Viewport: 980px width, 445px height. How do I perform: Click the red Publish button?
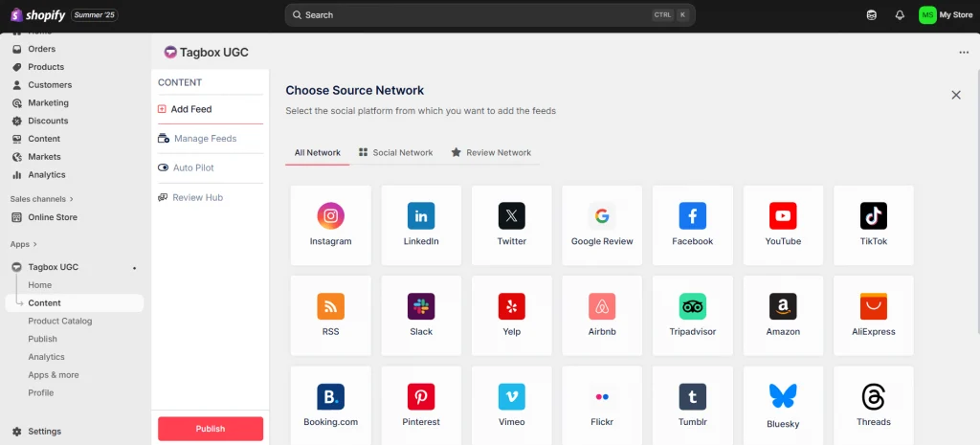[x=211, y=429]
